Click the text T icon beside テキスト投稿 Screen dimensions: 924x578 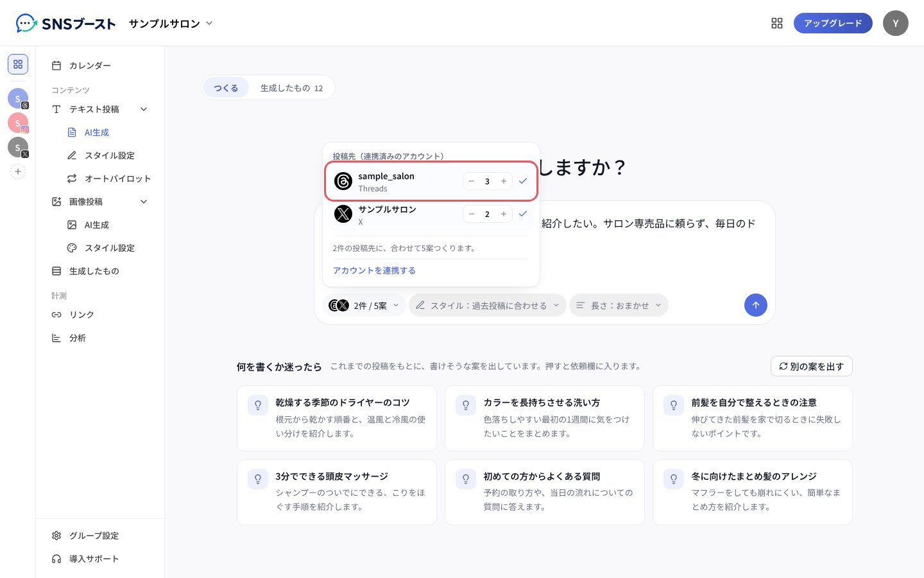56,109
